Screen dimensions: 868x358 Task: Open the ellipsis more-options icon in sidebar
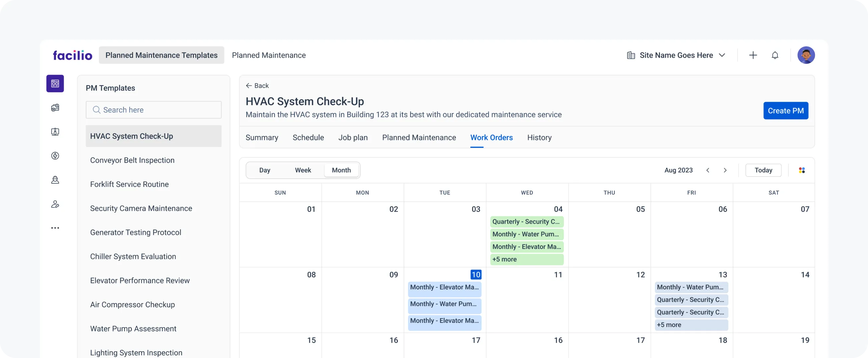55,228
